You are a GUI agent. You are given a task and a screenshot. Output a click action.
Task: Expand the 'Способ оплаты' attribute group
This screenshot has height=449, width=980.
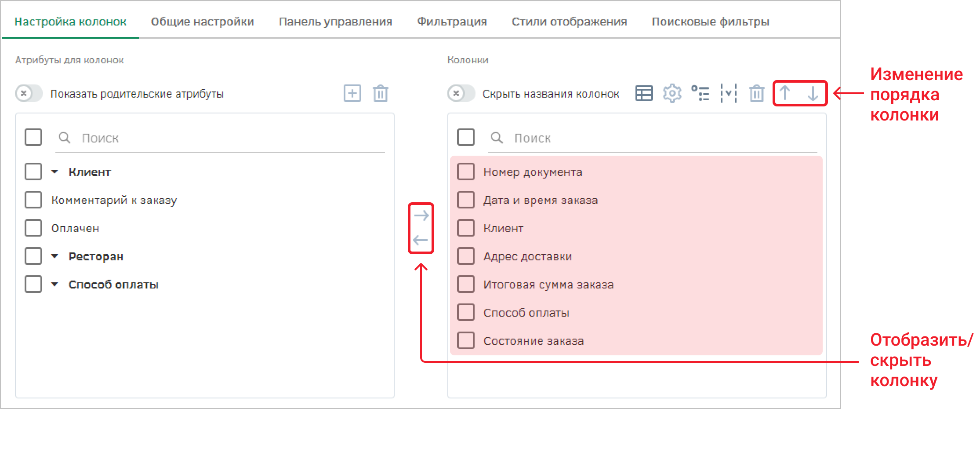pos(54,285)
